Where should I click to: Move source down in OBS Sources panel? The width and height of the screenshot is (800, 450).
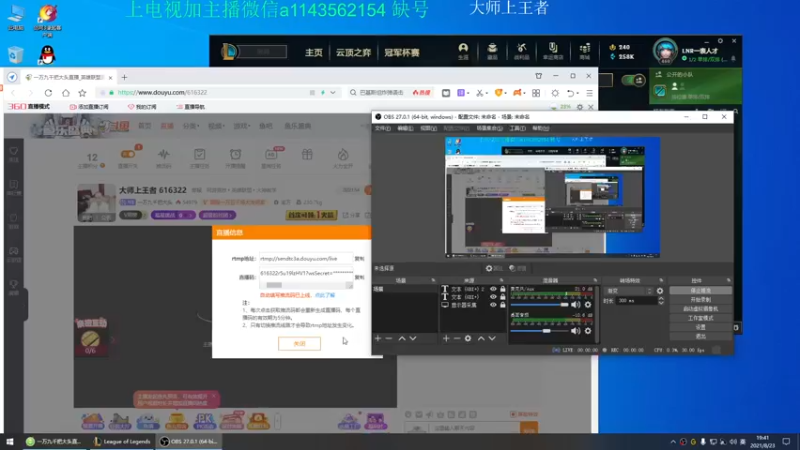point(492,338)
